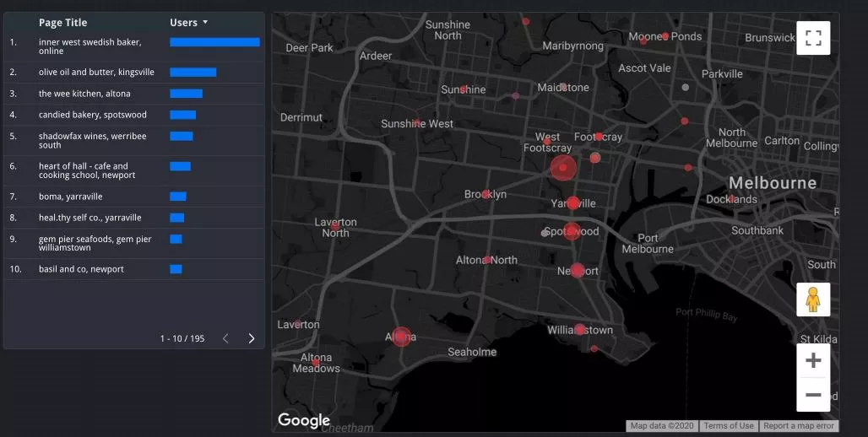Click the Users column header

click(184, 23)
